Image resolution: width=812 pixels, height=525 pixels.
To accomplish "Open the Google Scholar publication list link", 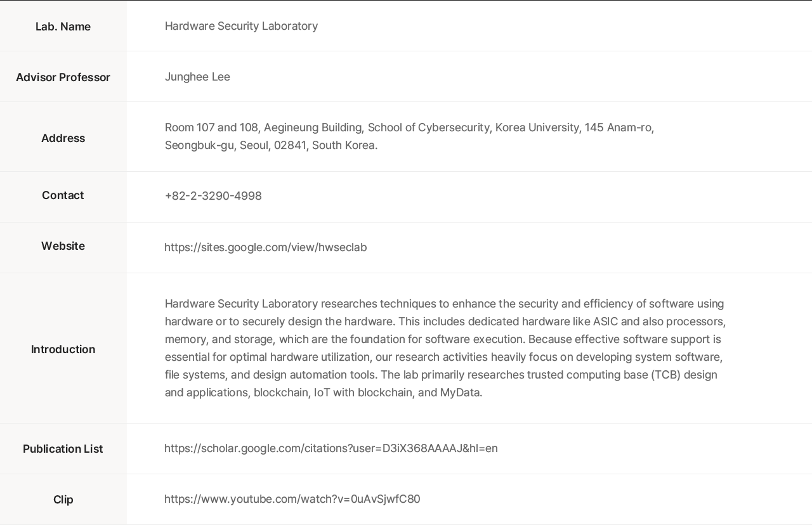I will (x=331, y=448).
